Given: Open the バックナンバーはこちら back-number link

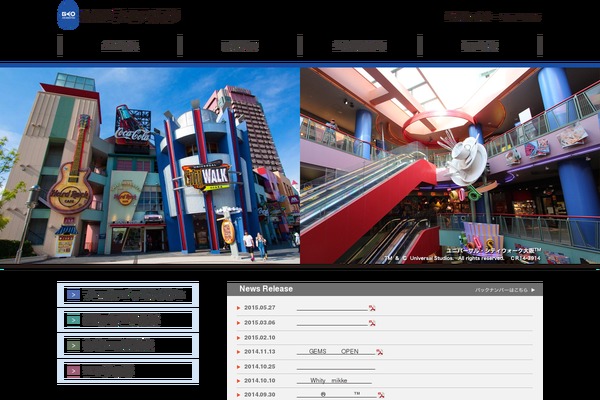Looking at the screenshot, I should point(502,290).
